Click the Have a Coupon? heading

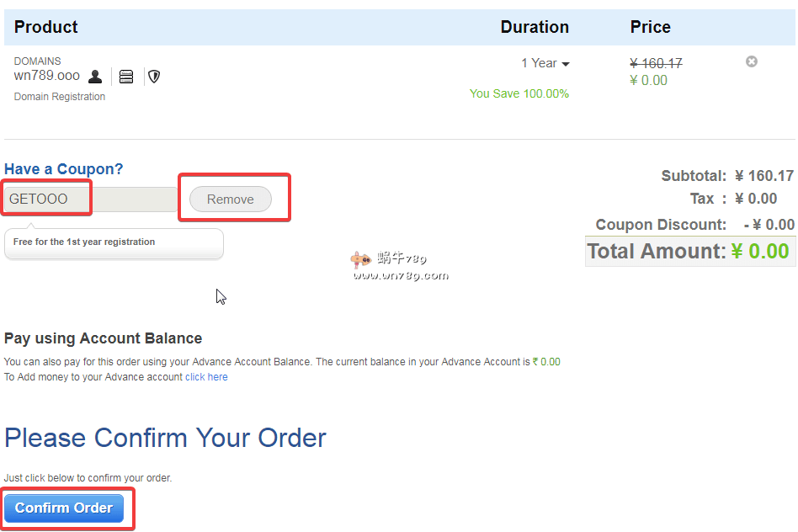click(64, 169)
